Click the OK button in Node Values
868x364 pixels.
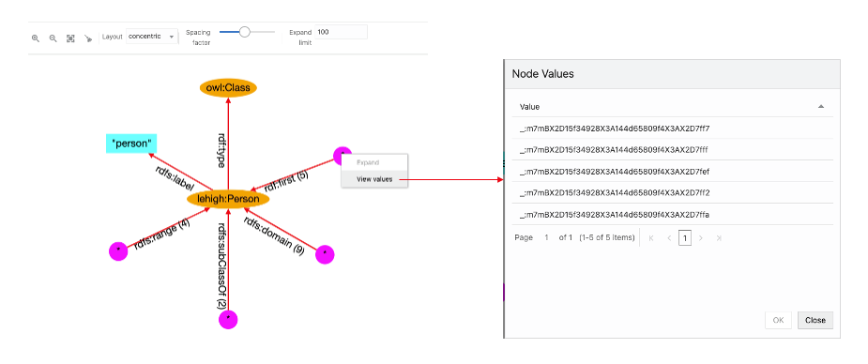click(x=778, y=320)
